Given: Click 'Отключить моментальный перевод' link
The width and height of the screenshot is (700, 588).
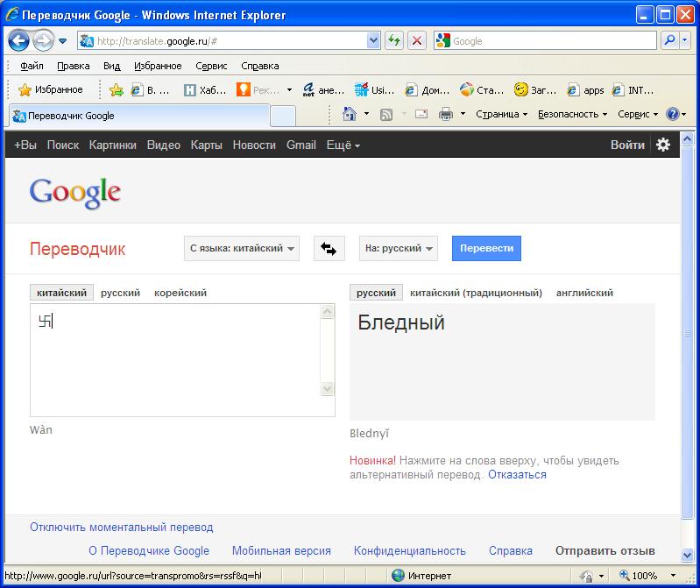Looking at the screenshot, I should point(121,528).
